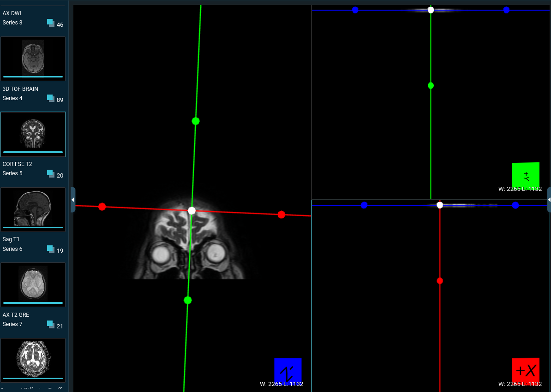The image size is (551, 392).
Task: Click the stack icon beside count 46
Action: [x=51, y=23]
